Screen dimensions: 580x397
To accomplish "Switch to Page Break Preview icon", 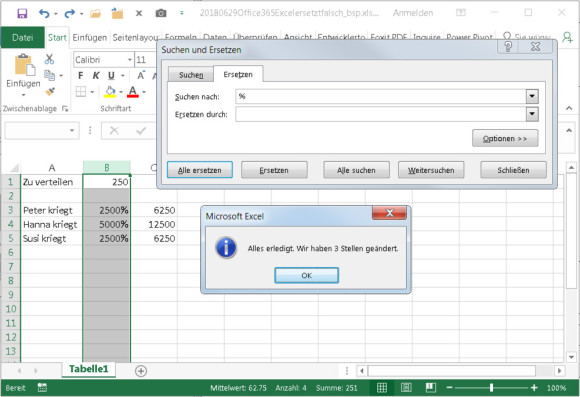I will [430, 388].
